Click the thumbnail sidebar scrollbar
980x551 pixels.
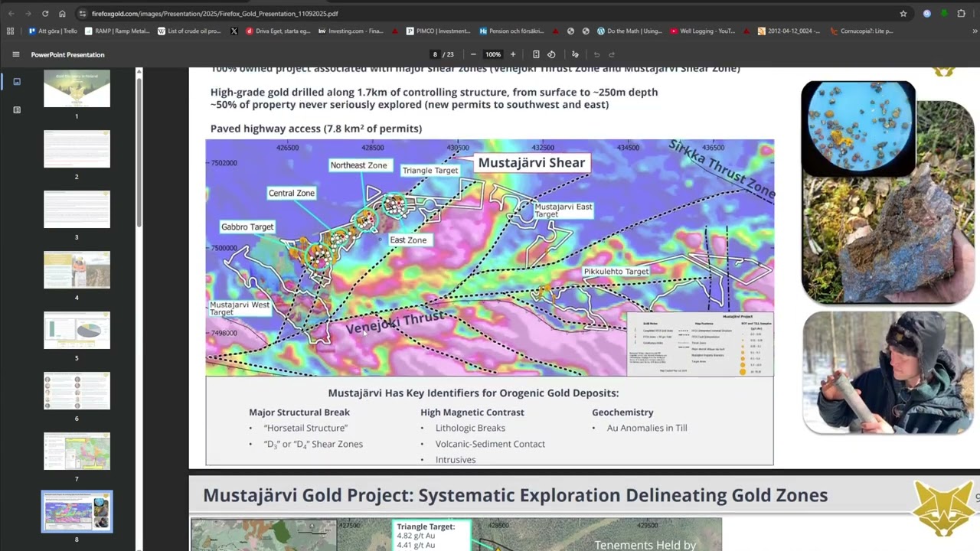click(x=139, y=151)
